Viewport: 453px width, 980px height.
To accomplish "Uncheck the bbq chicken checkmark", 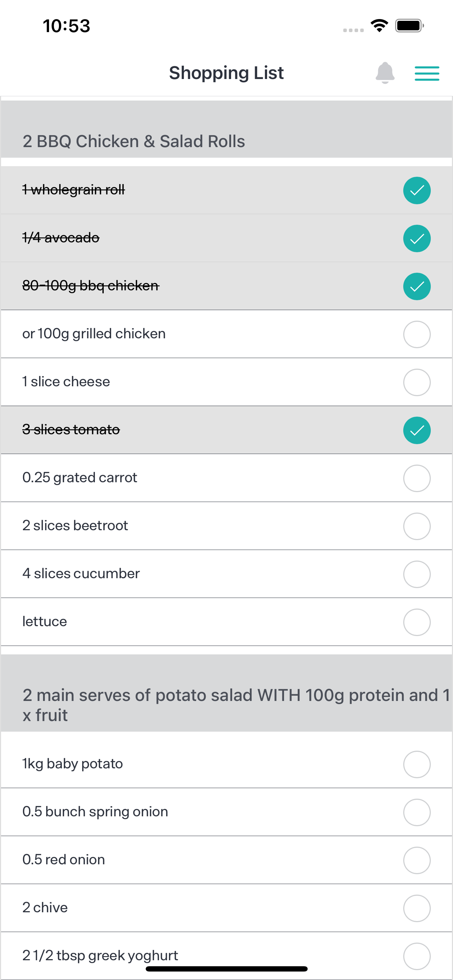I will [x=417, y=286].
